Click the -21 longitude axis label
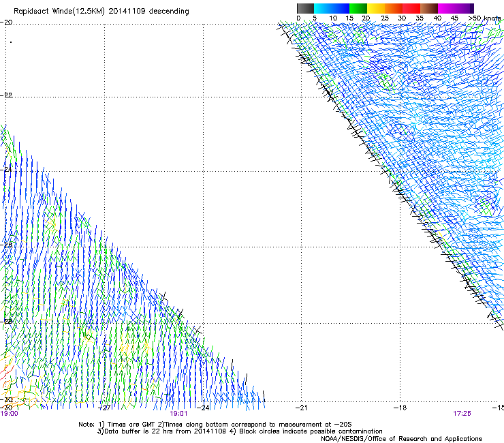The height and width of the screenshot is (443, 504). (x=301, y=408)
